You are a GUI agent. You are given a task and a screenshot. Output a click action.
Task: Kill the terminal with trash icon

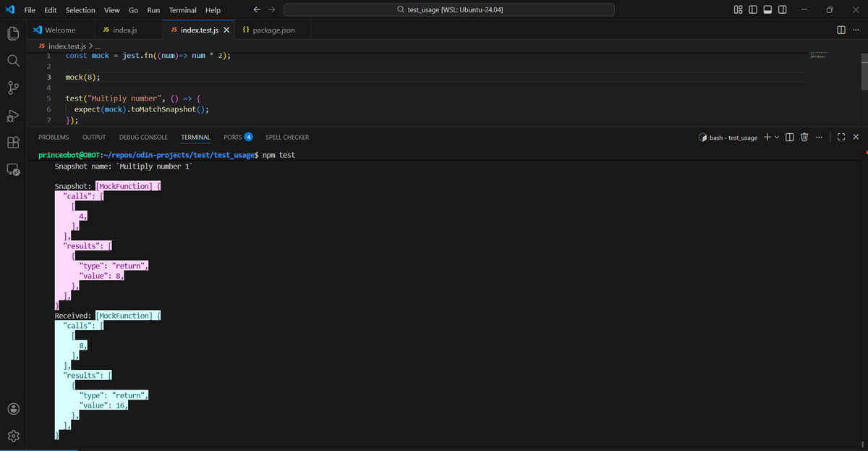pyautogui.click(x=803, y=137)
